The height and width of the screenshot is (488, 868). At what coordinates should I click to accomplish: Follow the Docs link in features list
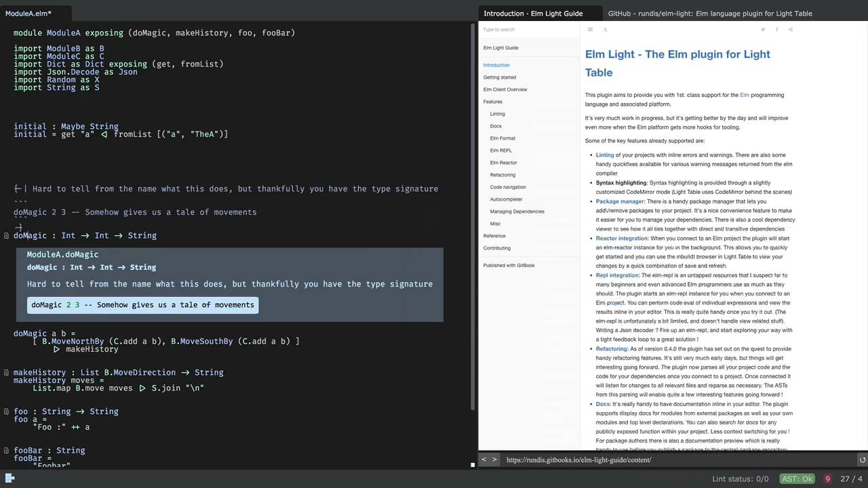(x=603, y=404)
